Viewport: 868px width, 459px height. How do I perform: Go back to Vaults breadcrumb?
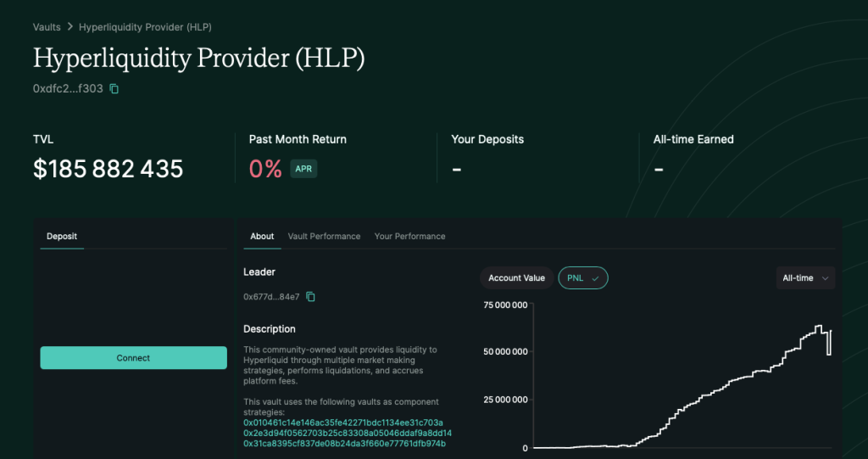47,26
